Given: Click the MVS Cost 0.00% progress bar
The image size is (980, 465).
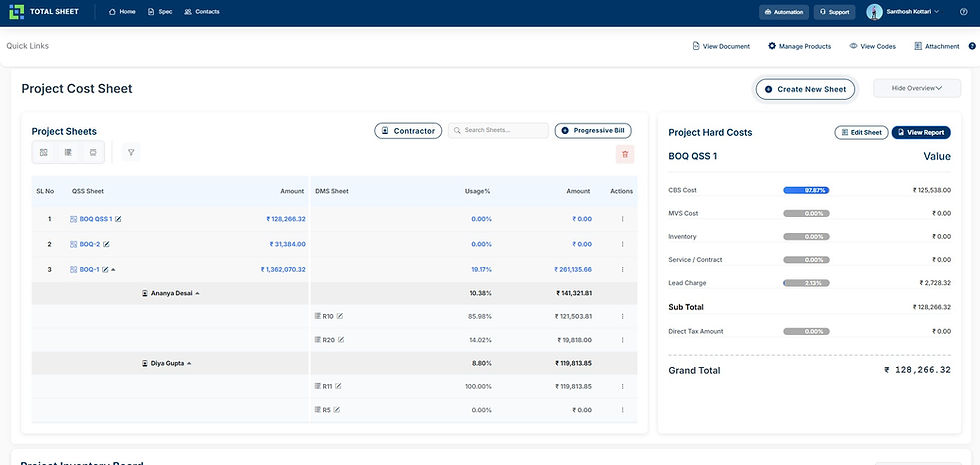Looking at the screenshot, I should (x=806, y=213).
